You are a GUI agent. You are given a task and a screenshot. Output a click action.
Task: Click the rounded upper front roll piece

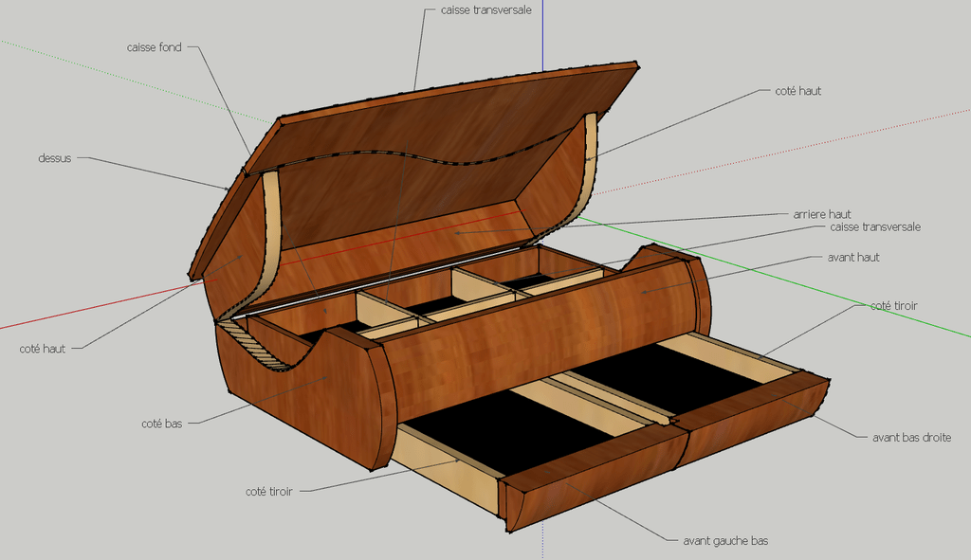[x=539, y=337]
